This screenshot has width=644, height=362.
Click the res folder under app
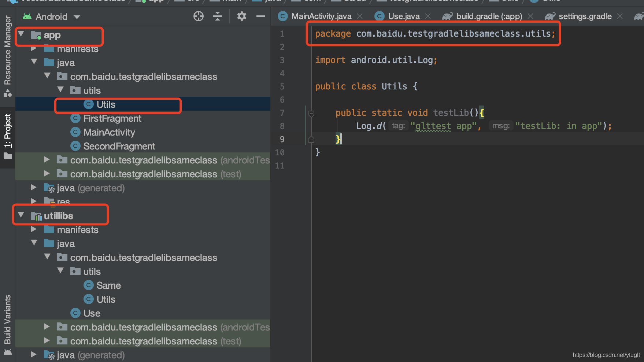63,202
